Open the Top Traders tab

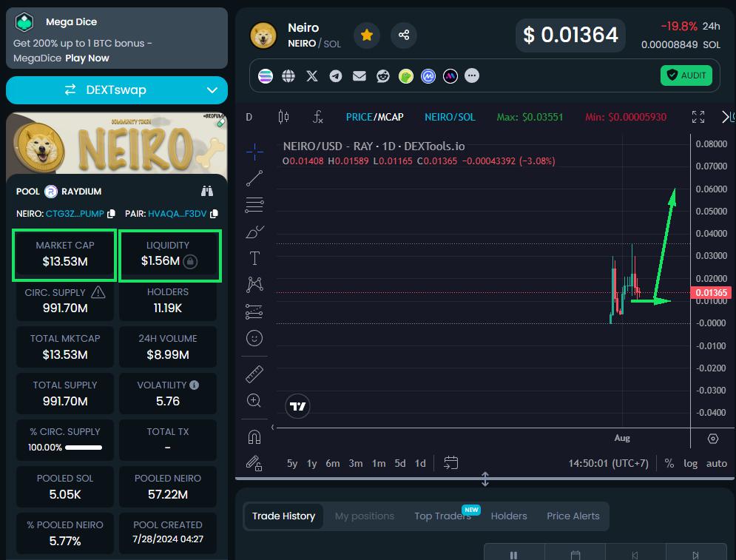(442, 516)
